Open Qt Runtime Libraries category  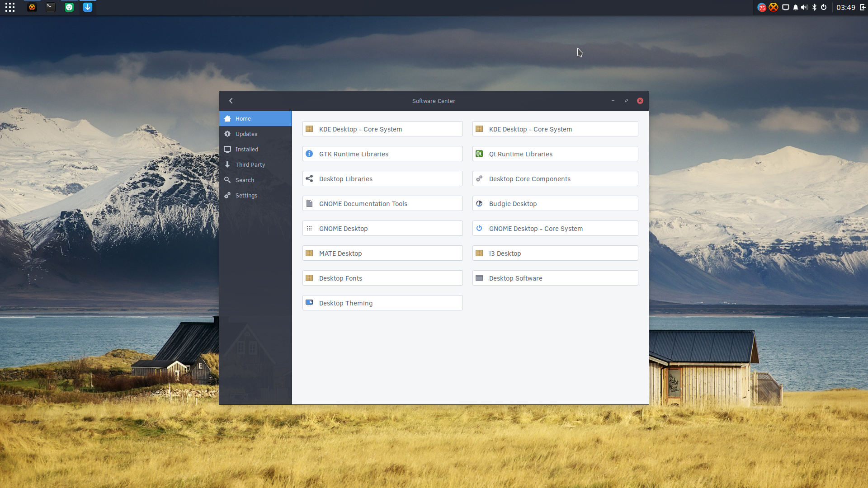[x=555, y=154]
